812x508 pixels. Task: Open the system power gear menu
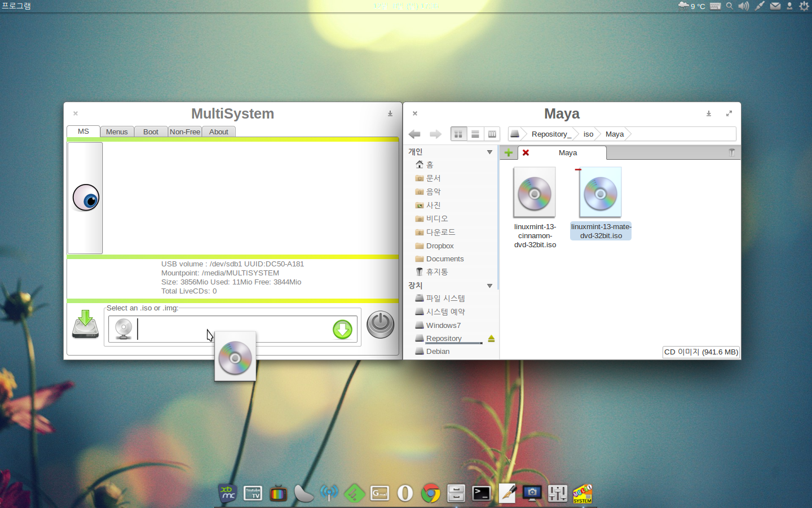click(x=804, y=6)
